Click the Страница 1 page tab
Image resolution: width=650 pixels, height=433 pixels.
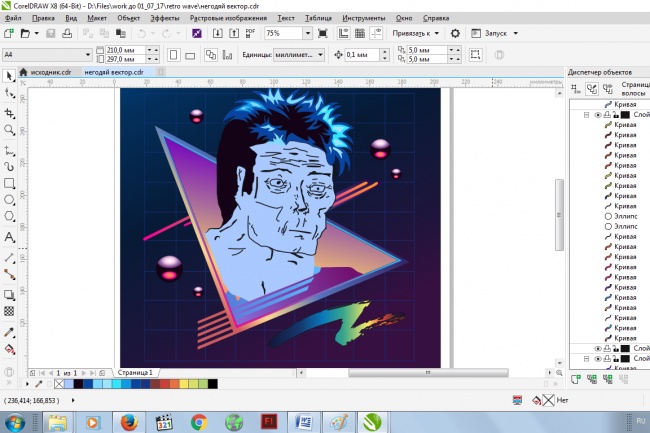click(x=135, y=373)
